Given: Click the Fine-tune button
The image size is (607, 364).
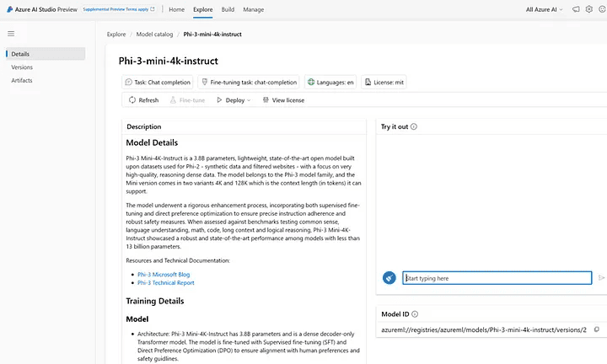Looking at the screenshot, I should (x=187, y=100).
